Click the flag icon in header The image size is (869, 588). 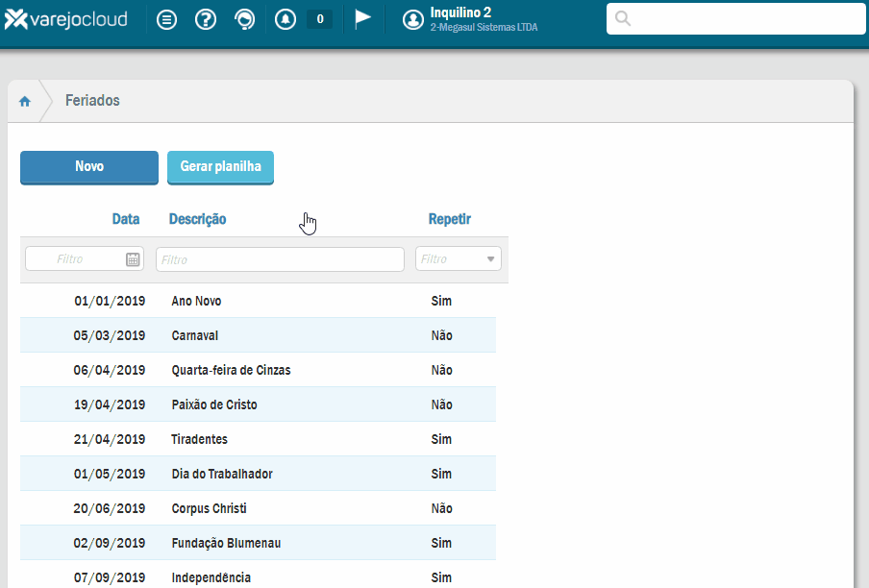tap(362, 19)
